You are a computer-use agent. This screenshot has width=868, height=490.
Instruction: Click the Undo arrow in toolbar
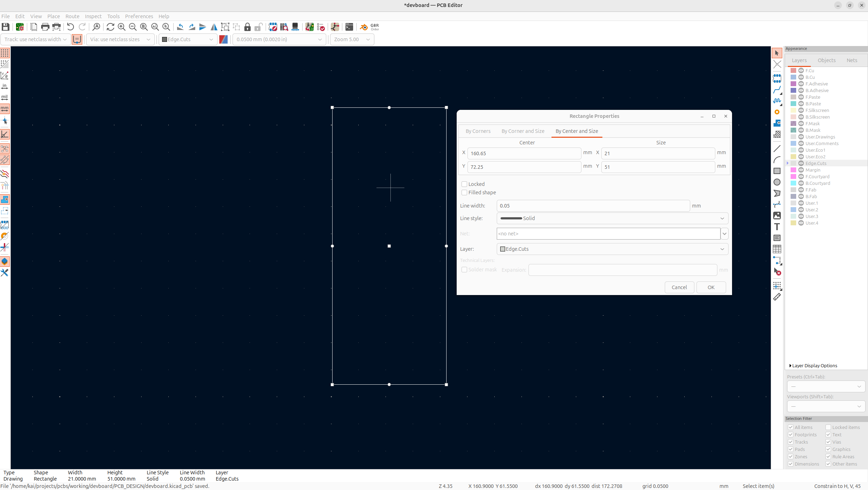point(70,27)
